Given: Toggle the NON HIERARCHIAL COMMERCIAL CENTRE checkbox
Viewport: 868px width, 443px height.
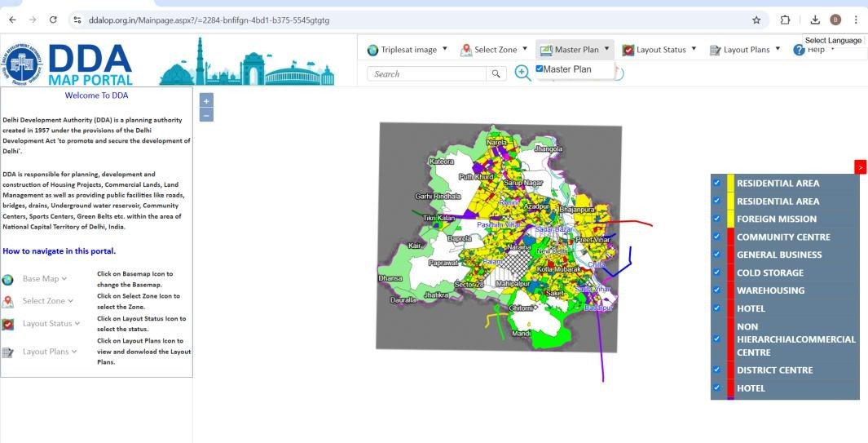Looking at the screenshot, I should (717, 339).
